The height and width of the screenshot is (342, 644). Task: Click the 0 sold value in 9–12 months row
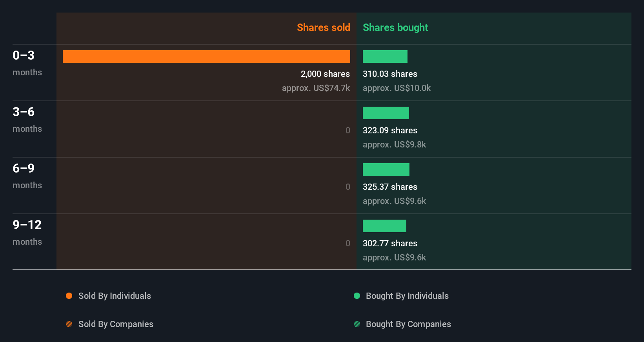click(x=348, y=243)
